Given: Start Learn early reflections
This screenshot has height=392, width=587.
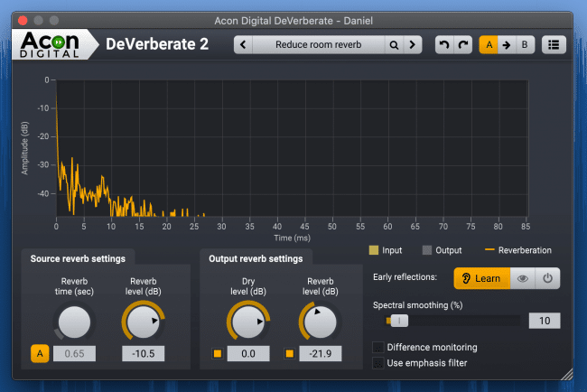Looking at the screenshot, I should (x=482, y=278).
